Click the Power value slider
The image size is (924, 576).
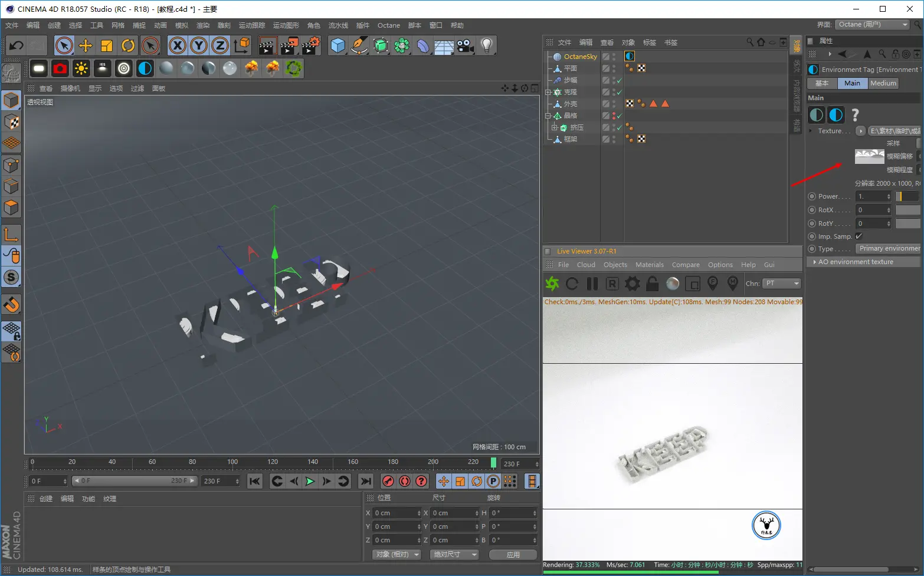point(907,196)
